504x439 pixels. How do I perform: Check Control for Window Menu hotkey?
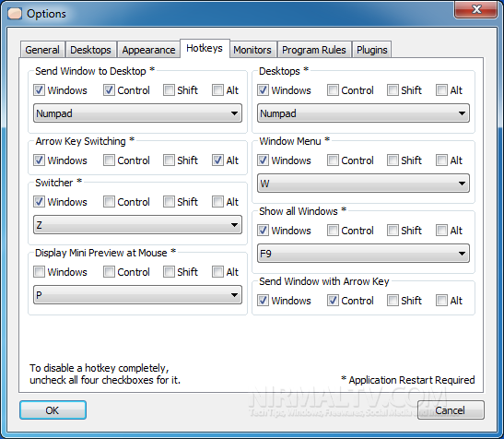333,160
